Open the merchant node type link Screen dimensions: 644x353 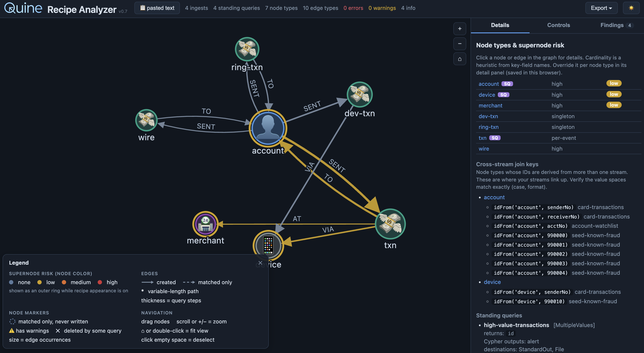(490, 106)
